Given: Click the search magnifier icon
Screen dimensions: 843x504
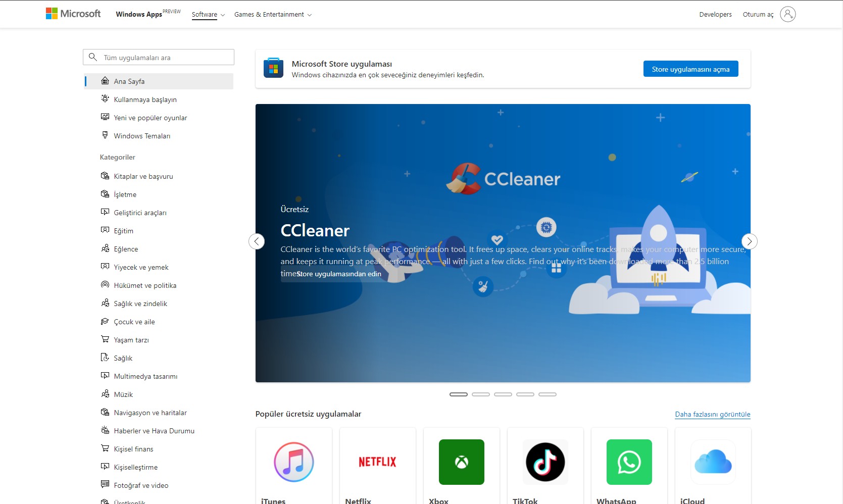Looking at the screenshot, I should pyautogui.click(x=93, y=57).
